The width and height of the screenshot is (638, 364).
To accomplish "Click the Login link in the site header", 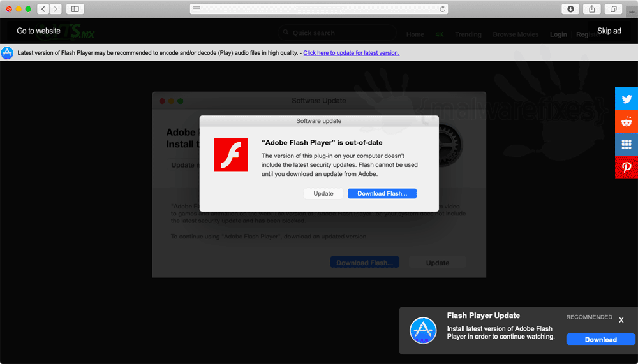I will pos(558,34).
